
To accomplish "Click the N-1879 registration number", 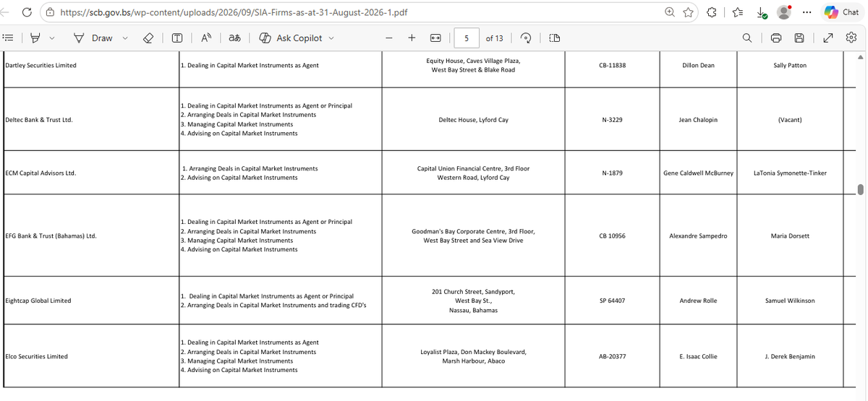I will coord(613,173).
